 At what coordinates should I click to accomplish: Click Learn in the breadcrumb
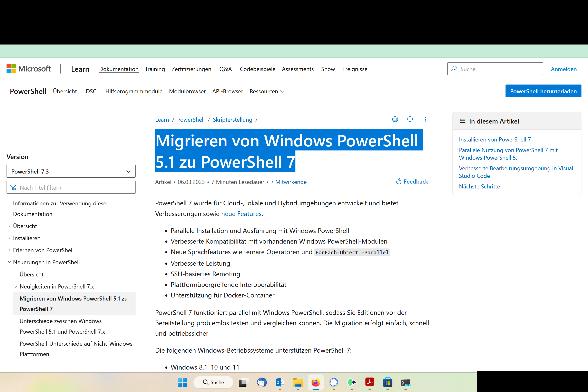coord(162,120)
